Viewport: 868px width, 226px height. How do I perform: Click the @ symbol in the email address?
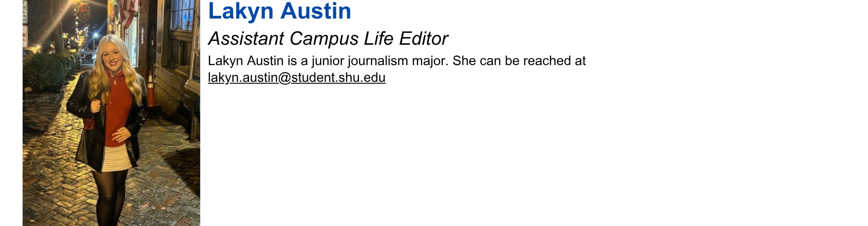point(284,78)
